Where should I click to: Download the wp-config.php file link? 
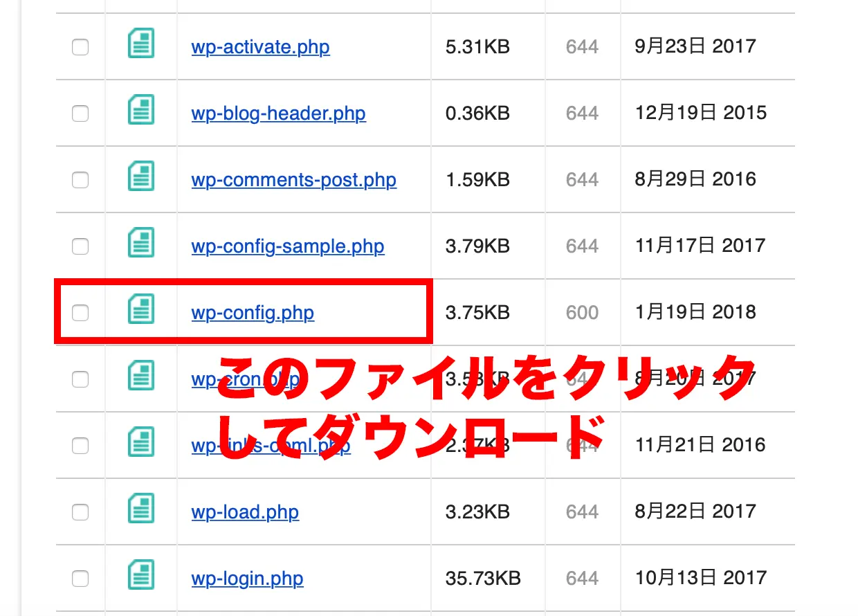tap(253, 313)
